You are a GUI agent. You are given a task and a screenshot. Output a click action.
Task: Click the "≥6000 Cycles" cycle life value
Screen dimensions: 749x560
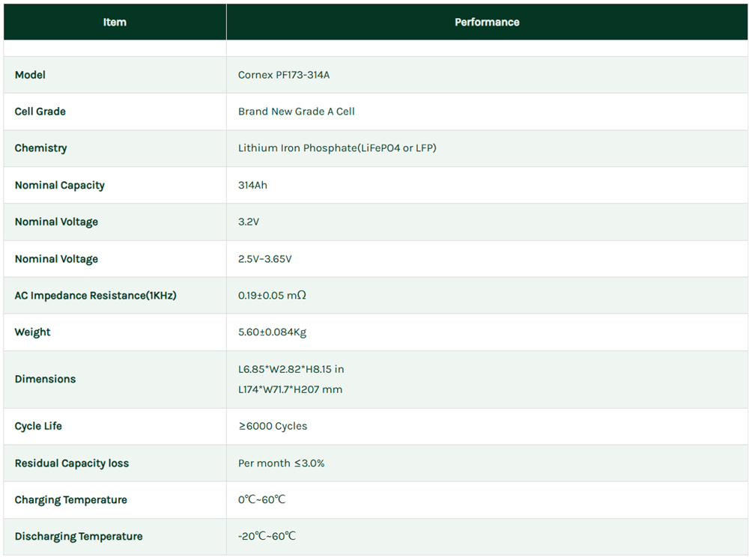point(273,426)
